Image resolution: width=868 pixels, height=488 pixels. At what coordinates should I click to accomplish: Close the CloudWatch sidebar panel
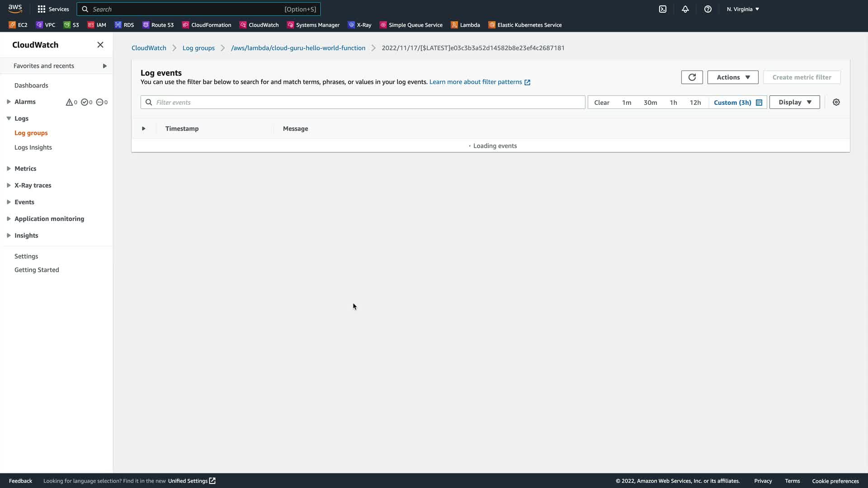(x=100, y=45)
